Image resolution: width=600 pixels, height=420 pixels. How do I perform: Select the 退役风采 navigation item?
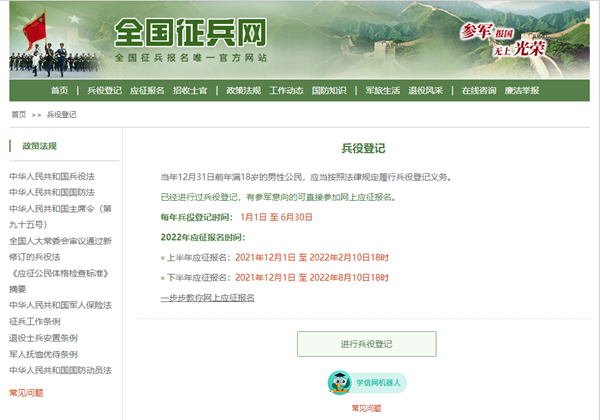coord(426,91)
